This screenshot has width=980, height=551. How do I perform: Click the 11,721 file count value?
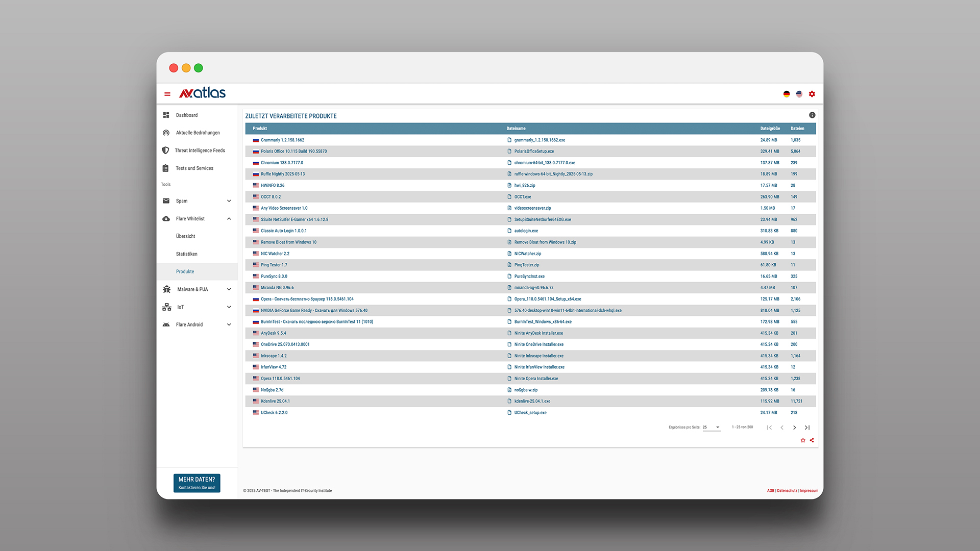pos(796,401)
